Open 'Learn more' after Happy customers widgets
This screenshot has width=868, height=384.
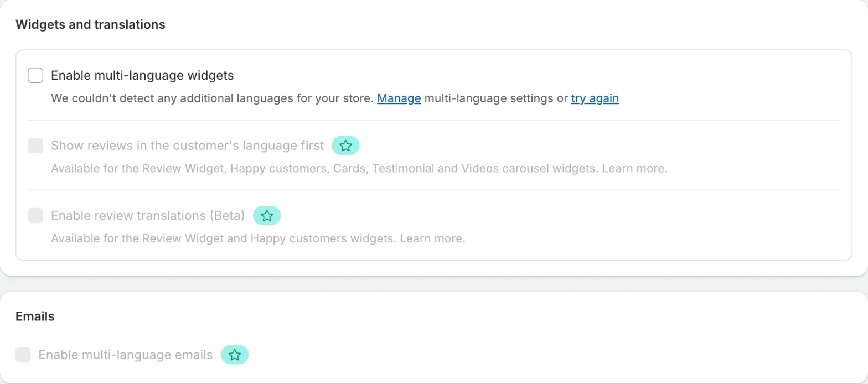coord(432,239)
